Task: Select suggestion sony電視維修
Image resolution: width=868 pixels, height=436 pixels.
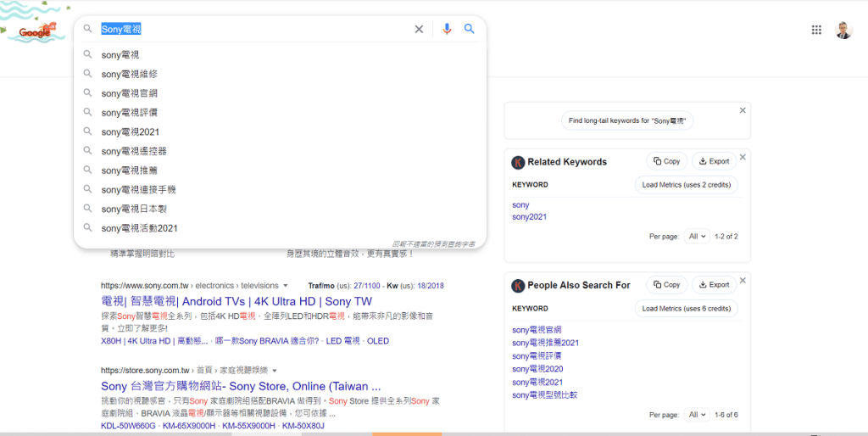Action: coord(280,74)
